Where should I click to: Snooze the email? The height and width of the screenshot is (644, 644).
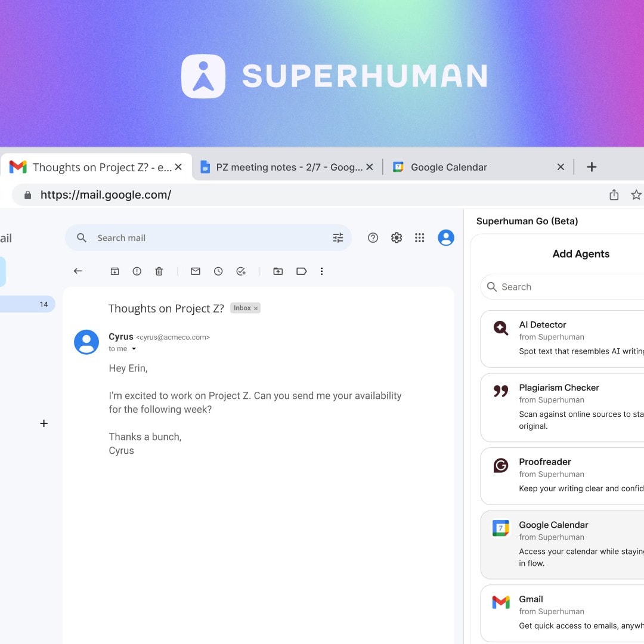218,271
